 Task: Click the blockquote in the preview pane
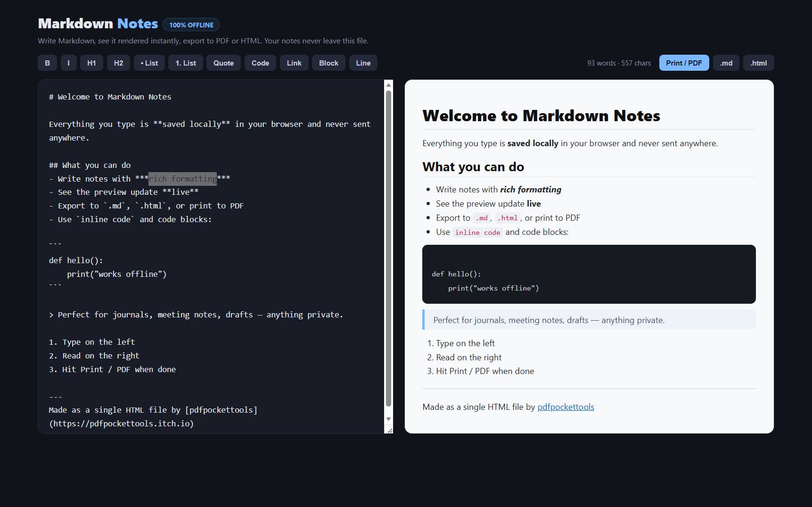pos(589,320)
